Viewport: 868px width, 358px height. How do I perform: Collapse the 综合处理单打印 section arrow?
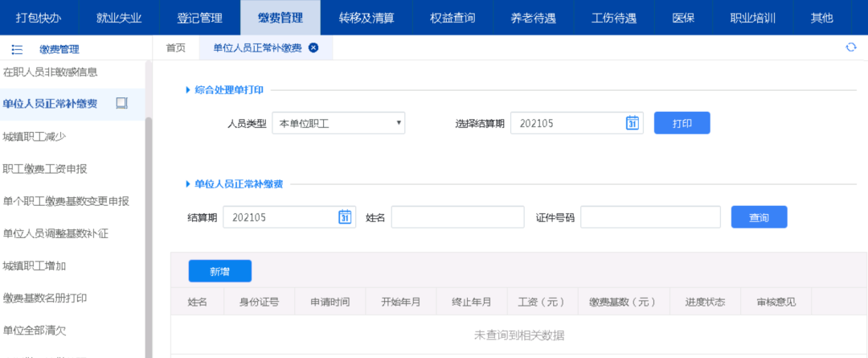188,89
